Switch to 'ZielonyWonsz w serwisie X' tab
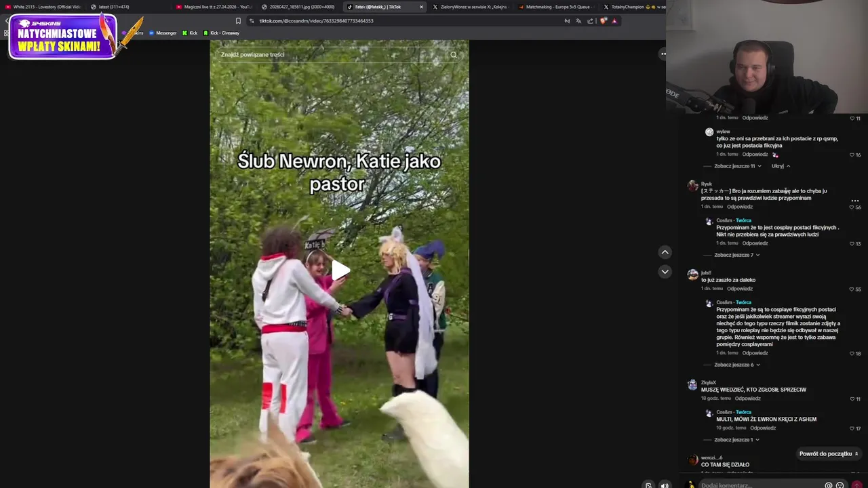Image resolution: width=868 pixels, height=488 pixels. 470,7
